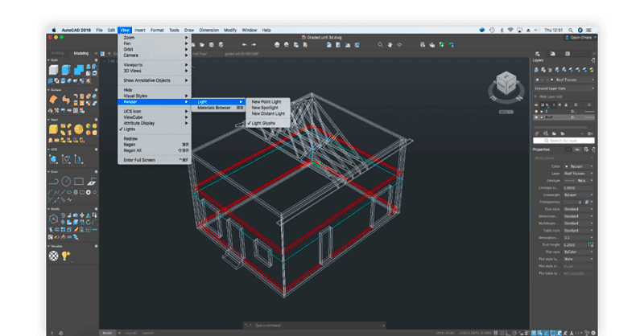Screen dimensions: 644x336
Task: Click the Print icon in toolbar
Action: (277, 45)
